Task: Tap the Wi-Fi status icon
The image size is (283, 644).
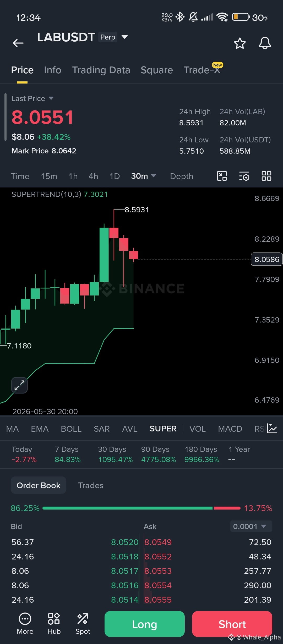Action: 222,17
